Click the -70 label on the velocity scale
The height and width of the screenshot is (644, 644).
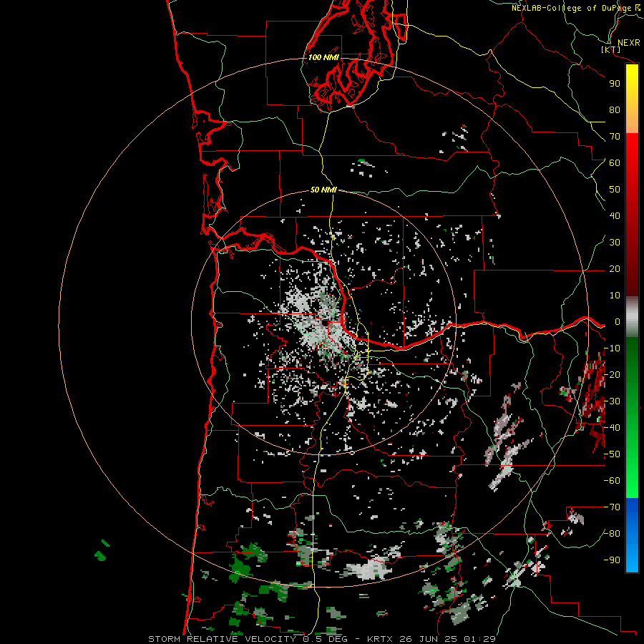(x=612, y=507)
